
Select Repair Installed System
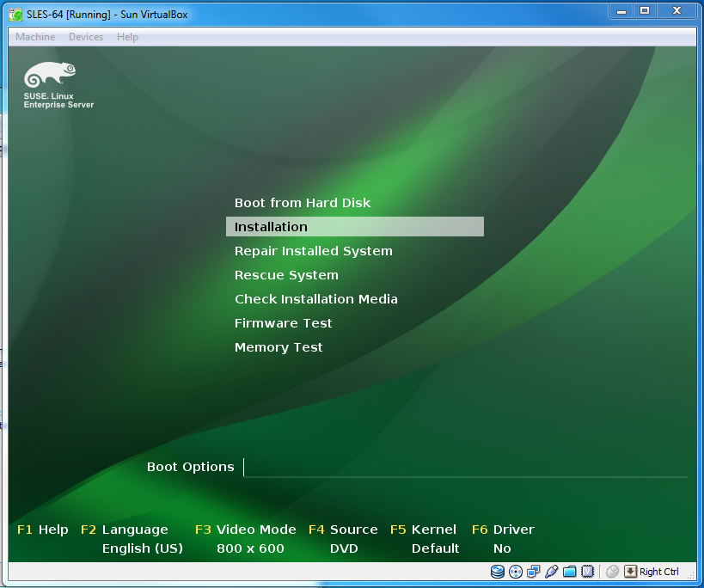tap(314, 251)
